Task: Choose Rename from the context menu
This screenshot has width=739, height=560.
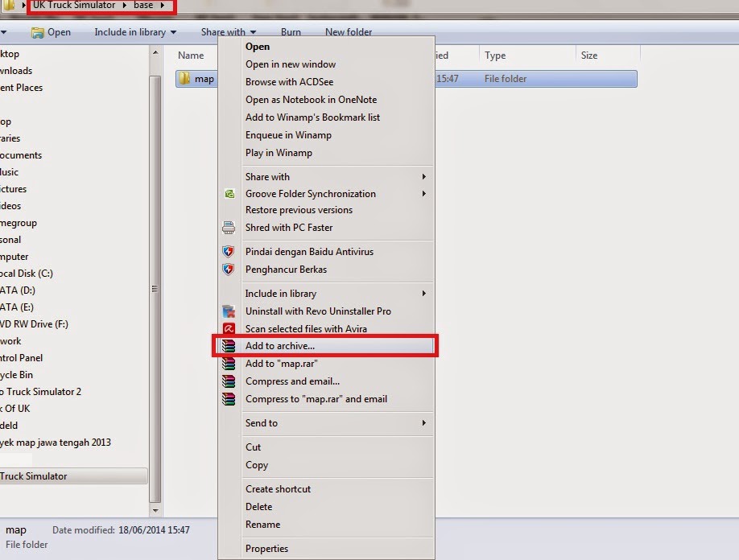Action: (x=262, y=525)
